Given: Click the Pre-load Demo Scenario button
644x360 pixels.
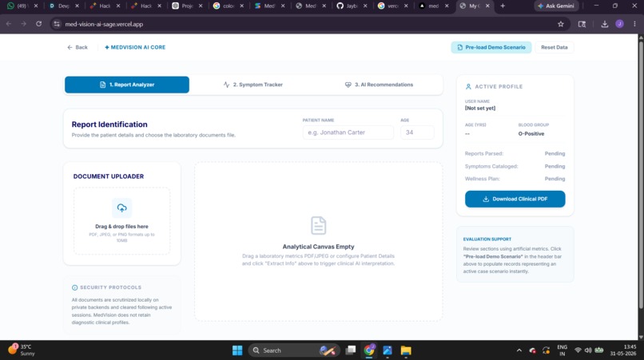Looking at the screenshot, I should coord(491,47).
